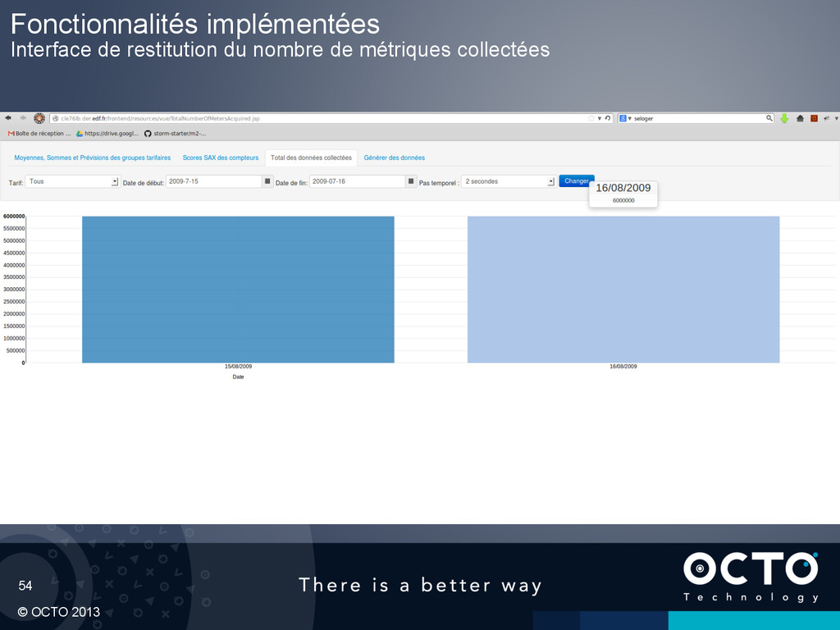Image resolution: width=840 pixels, height=630 pixels.
Task: Click the '6000000' value in the tooltip
Action: [x=623, y=200]
